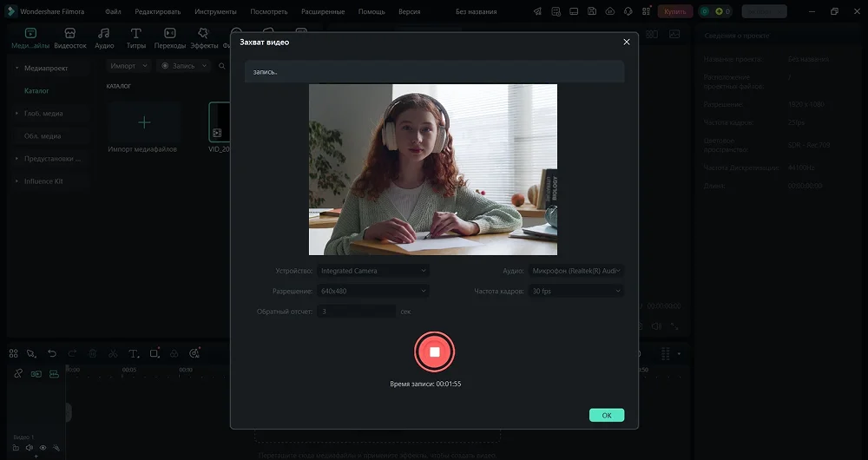Close the Захват видео dialog
The width and height of the screenshot is (868, 460).
627,42
